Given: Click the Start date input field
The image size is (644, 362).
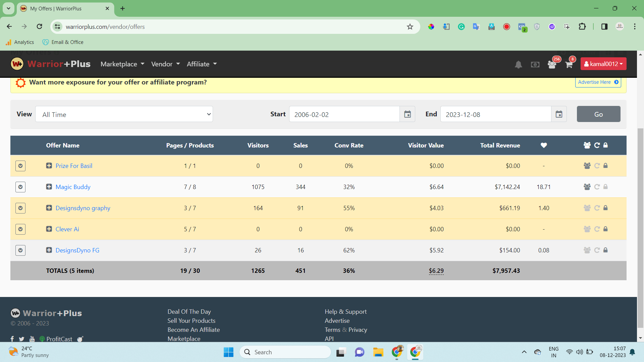Looking at the screenshot, I should [344, 114].
